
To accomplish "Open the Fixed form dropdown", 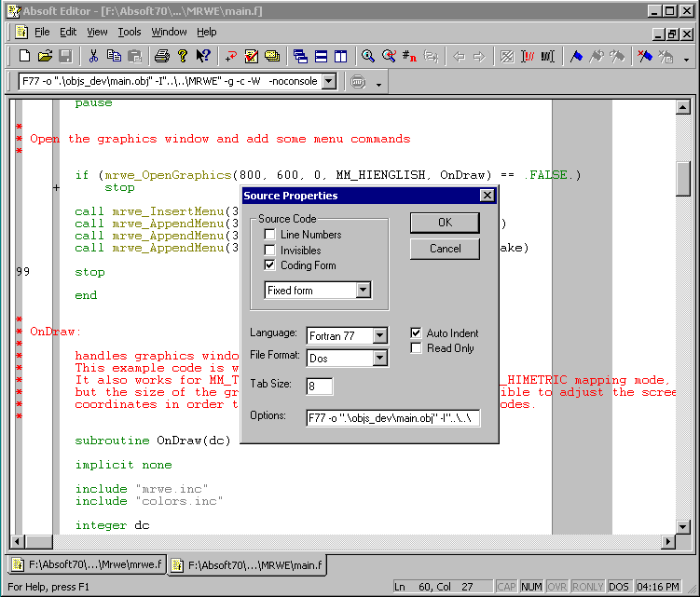I will tap(364, 290).
